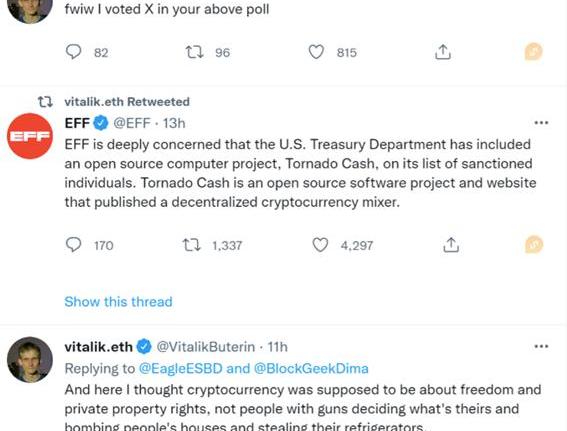Open the EFF account name
Image resolution: width=567 pixels, height=431 pixels.
tap(77, 123)
